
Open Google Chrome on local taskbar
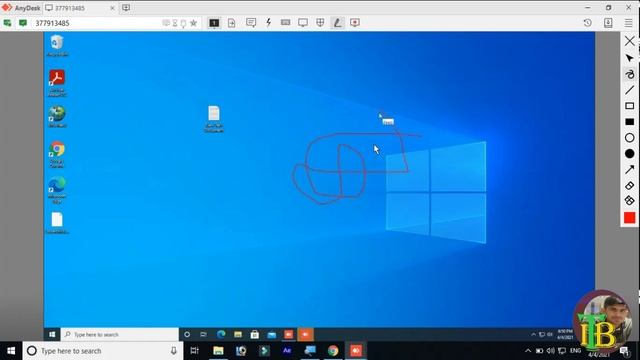(x=333, y=351)
